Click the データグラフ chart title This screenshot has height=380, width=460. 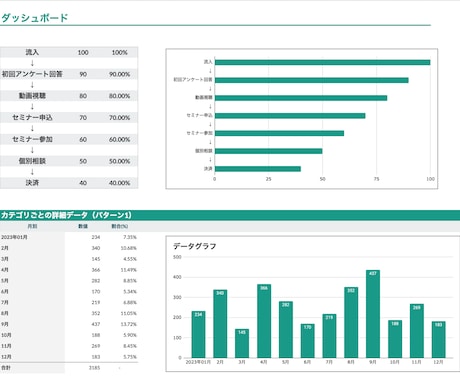(195, 246)
